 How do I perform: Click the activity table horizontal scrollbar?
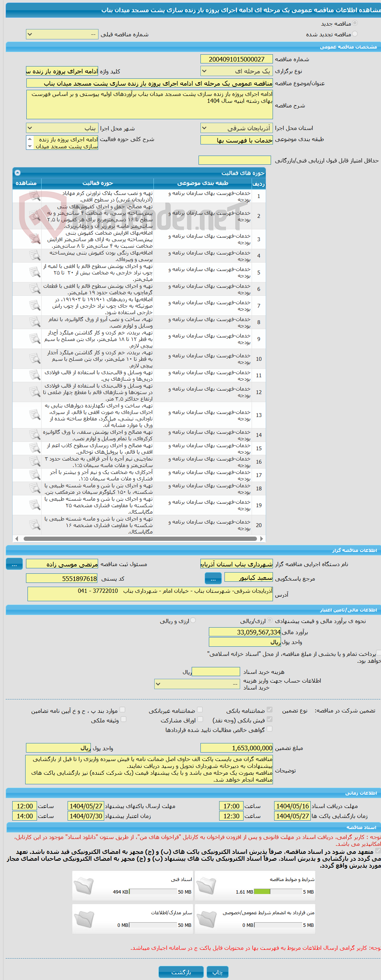coord(139,539)
